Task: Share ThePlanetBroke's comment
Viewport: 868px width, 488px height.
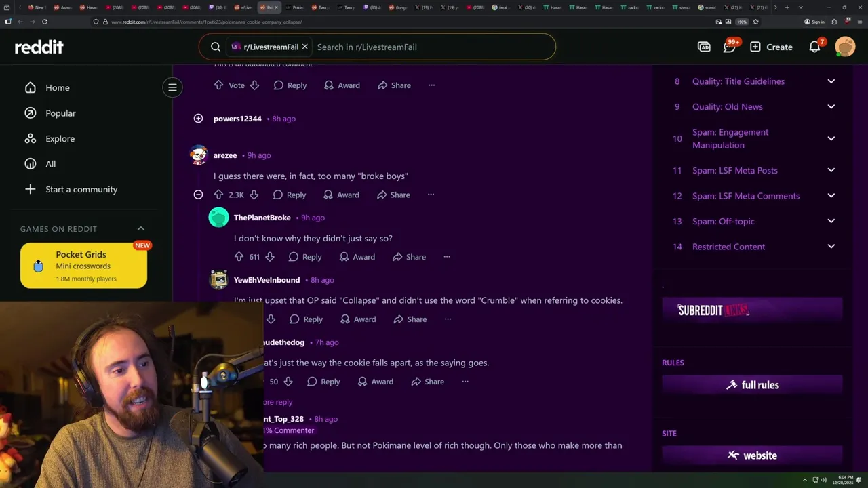Action: (x=409, y=257)
